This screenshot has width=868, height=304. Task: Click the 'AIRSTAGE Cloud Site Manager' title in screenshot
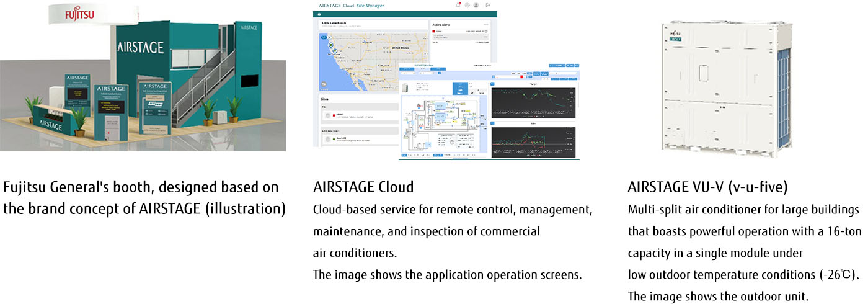click(x=352, y=6)
